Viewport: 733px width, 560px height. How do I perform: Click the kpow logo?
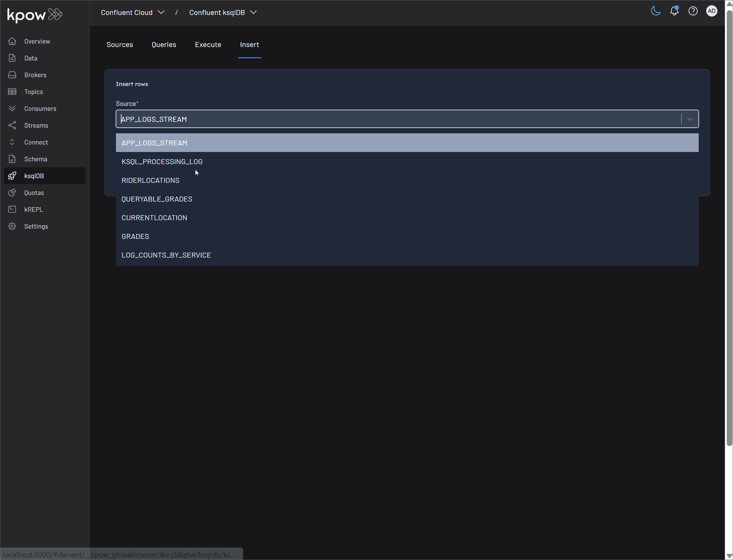(35, 15)
